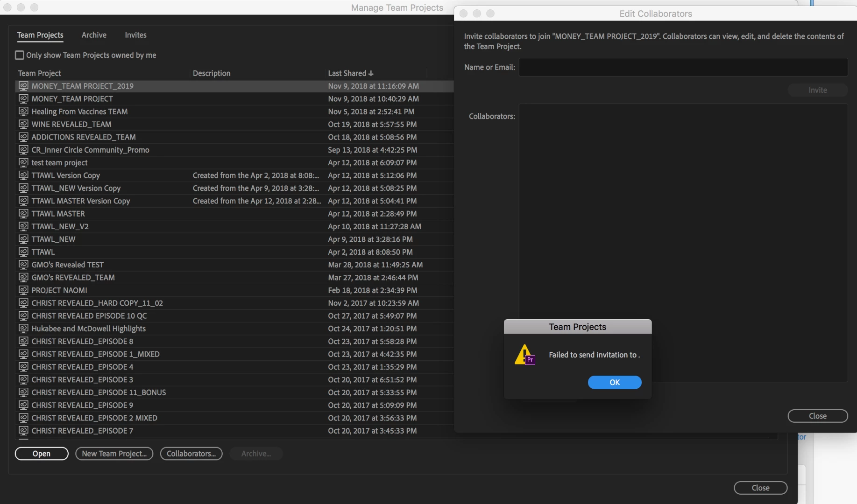
Task: Click New Team Project… button
Action: click(114, 454)
